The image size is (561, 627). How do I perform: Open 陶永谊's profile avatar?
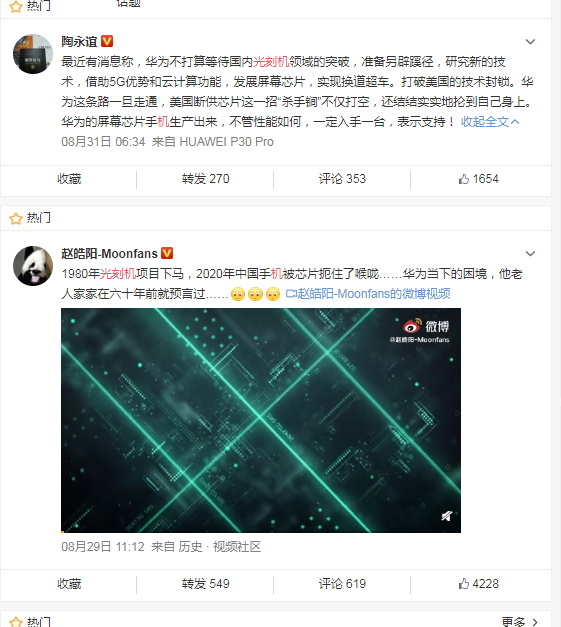[x=33, y=54]
